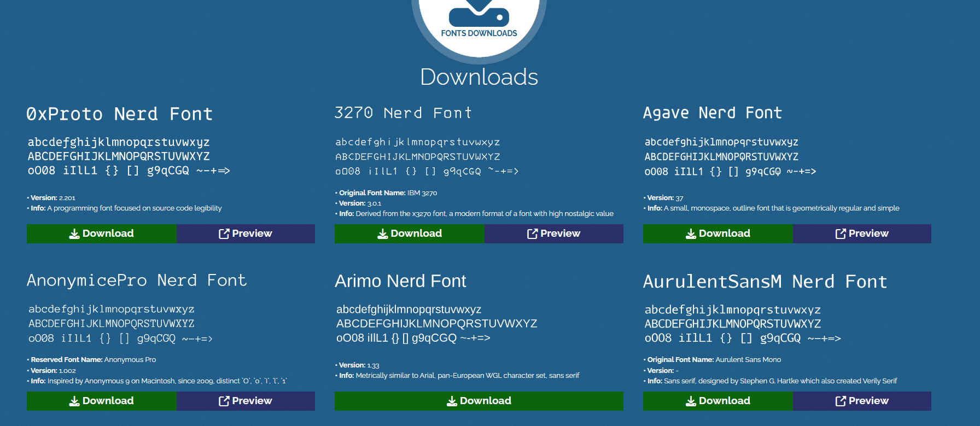
Task: Download the AnonymicePro Nerd Font
Action: tap(102, 401)
